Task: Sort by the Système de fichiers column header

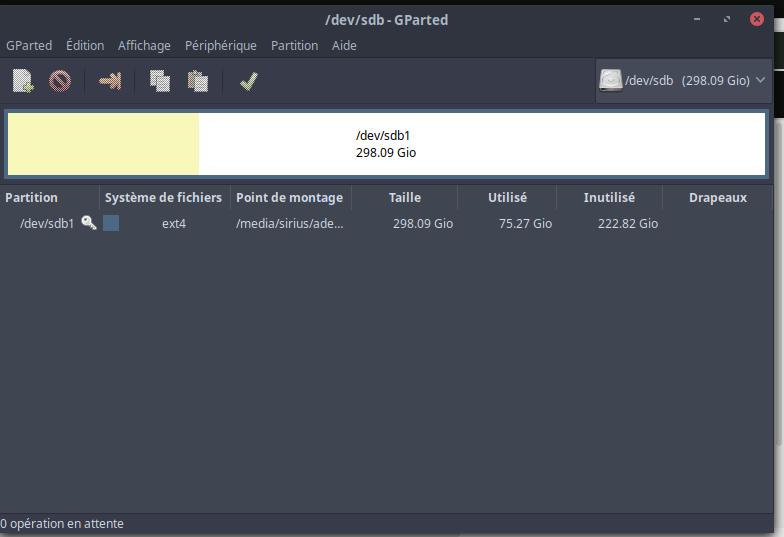Action: [x=163, y=198]
